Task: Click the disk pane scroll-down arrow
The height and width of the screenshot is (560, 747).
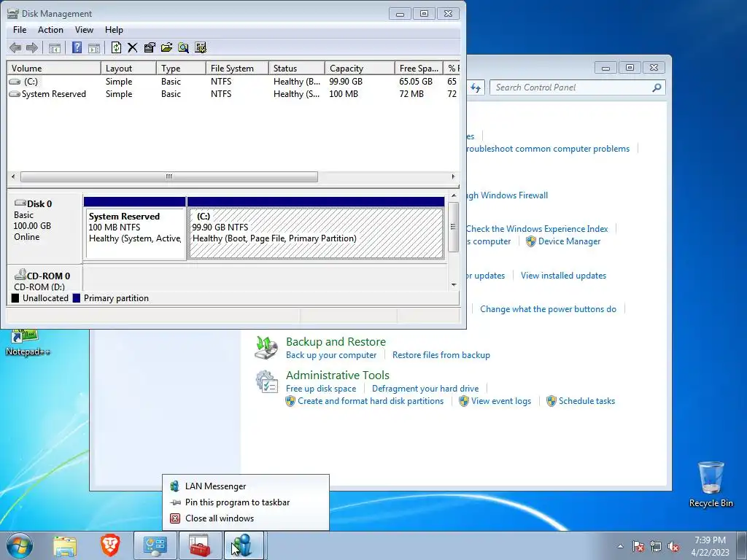Action: point(454,285)
